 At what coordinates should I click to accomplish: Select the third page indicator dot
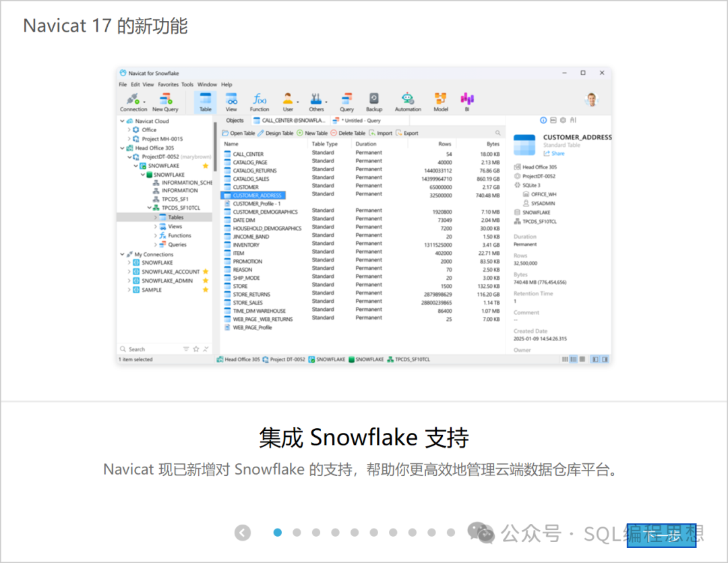click(x=316, y=533)
